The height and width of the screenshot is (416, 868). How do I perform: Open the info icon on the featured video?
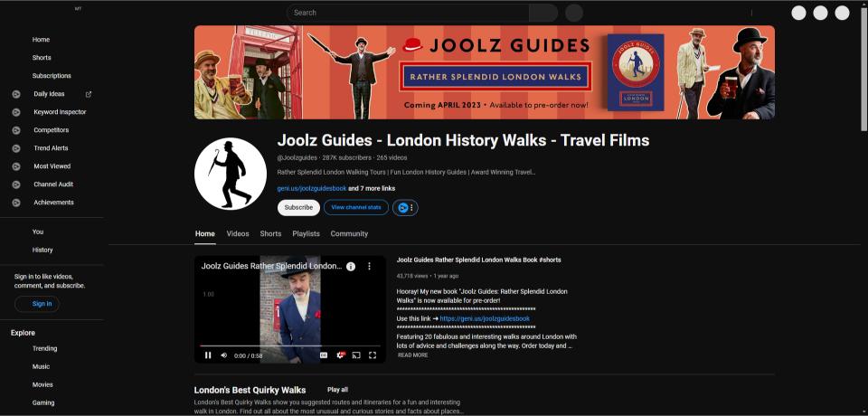tap(351, 267)
